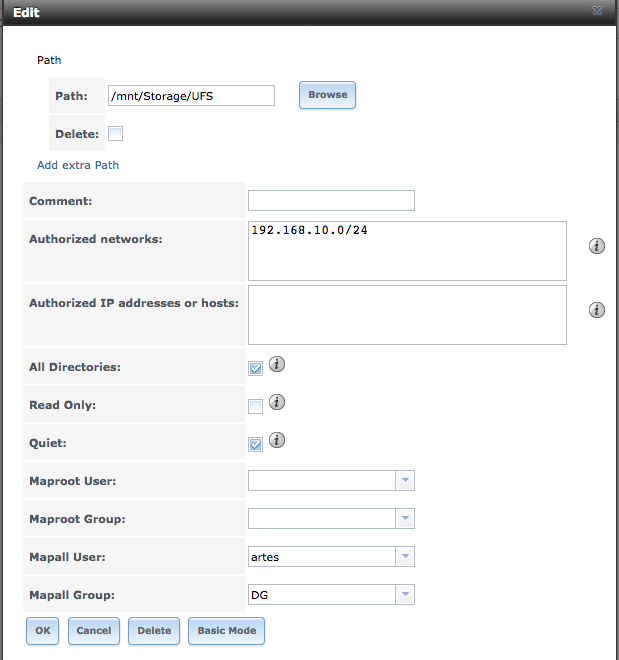Show info tooltip for All Directories
Screen dimensions: 619x660
click(276, 364)
